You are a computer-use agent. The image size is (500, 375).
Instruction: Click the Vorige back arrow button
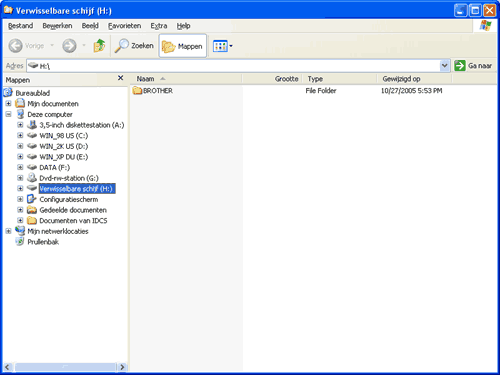coord(26,46)
